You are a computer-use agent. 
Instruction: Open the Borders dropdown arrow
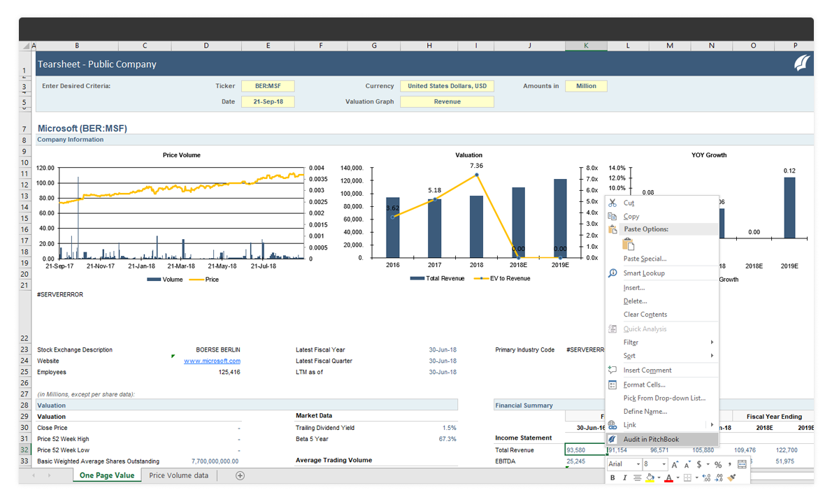pos(696,478)
